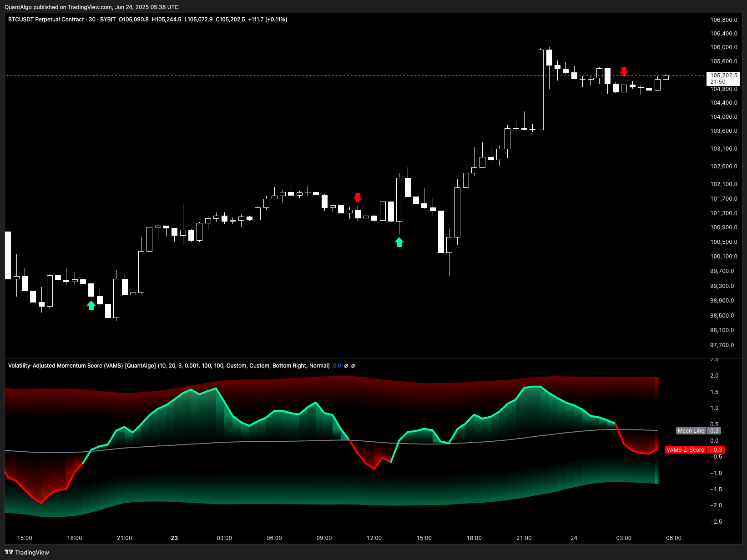This screenshot has height=560, width=747.
Task: Click the 2.0 level on indicator axis
Action: click(714, 376)
